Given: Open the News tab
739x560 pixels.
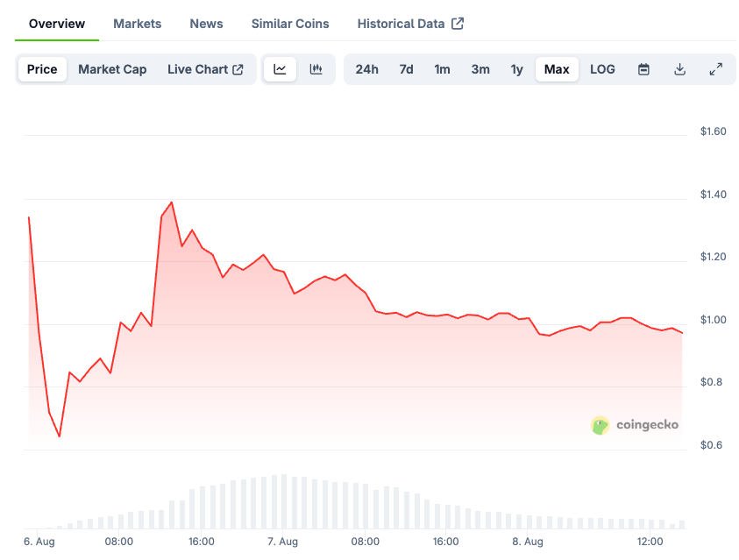Looking at the screenshot, I should tap(206, 24).
